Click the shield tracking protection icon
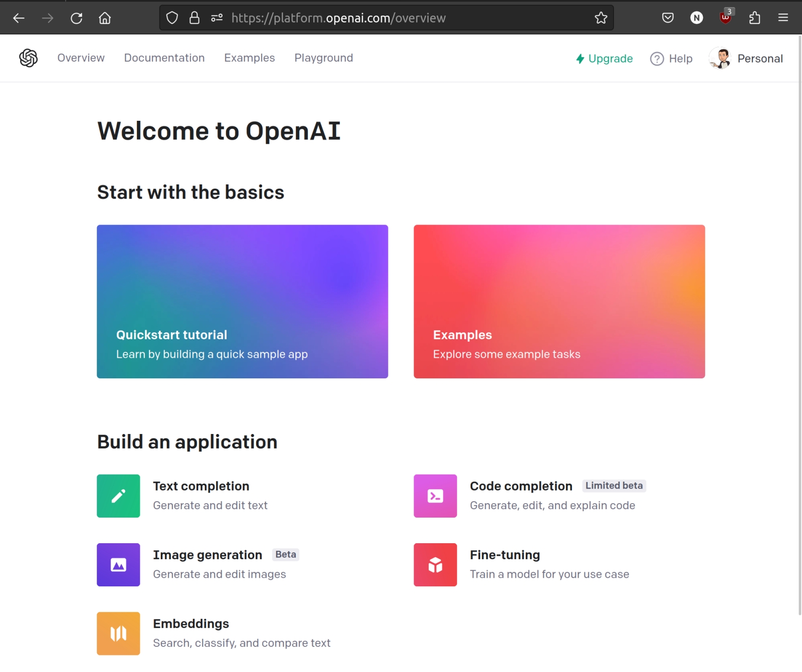This screenshot has height=672, width=802. coord(172,18)
